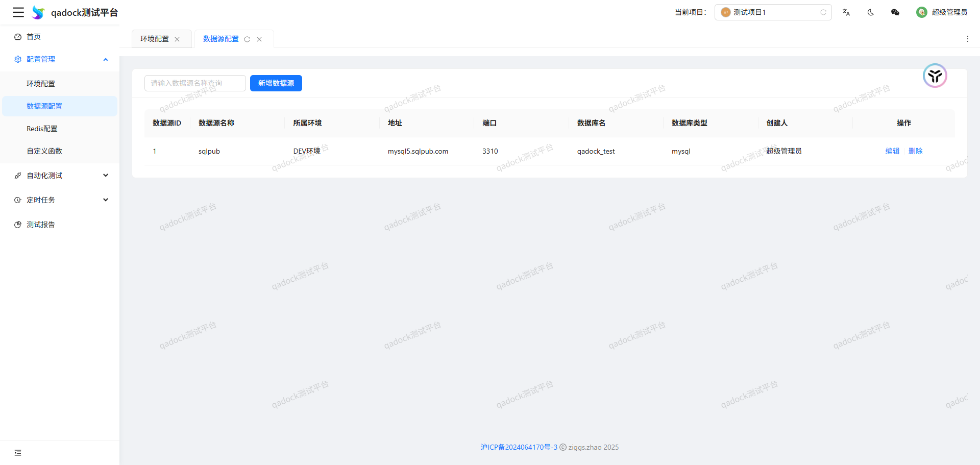
Task: Click the 自动化测试 rocket icon
Action: coord(18,176)
